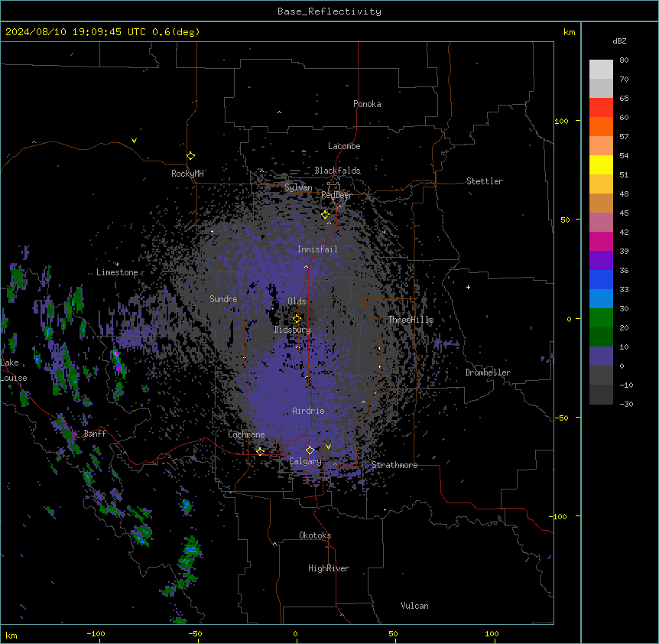Click the magenta storm cell west of Sundre
659x644 pixels.
point(118,363)
